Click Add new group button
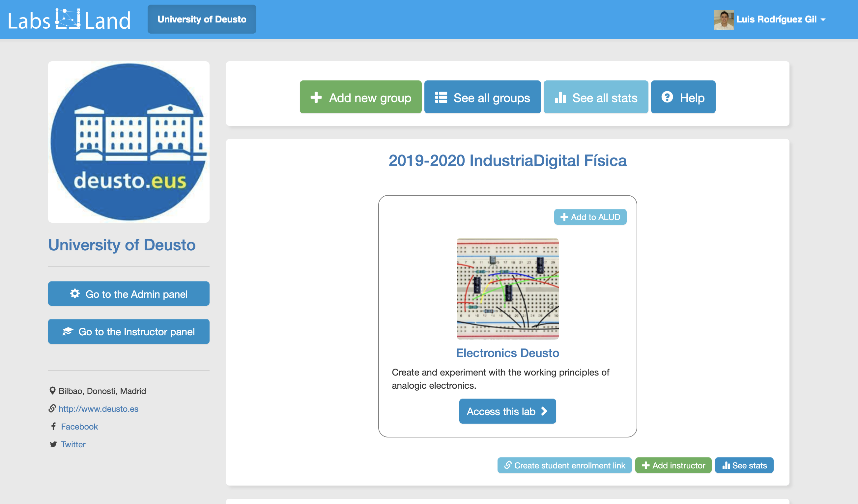858x504 pixels. tap(360, 97)
